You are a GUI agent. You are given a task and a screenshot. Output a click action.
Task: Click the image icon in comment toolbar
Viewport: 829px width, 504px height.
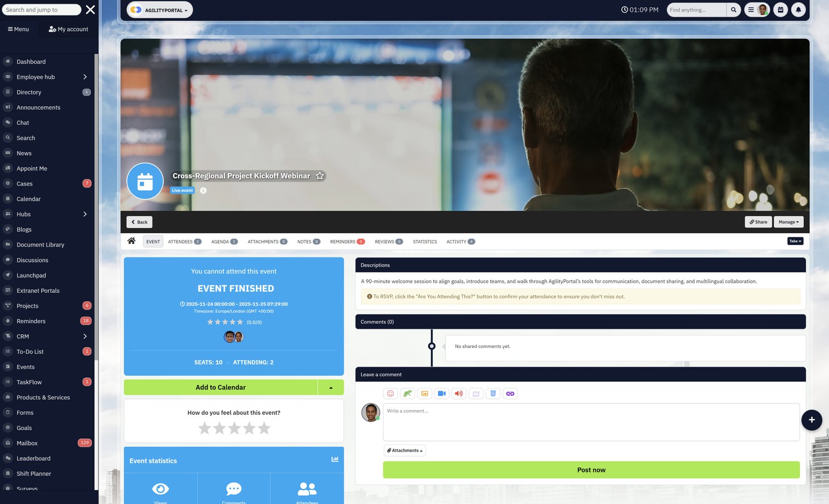click(424, 394)
